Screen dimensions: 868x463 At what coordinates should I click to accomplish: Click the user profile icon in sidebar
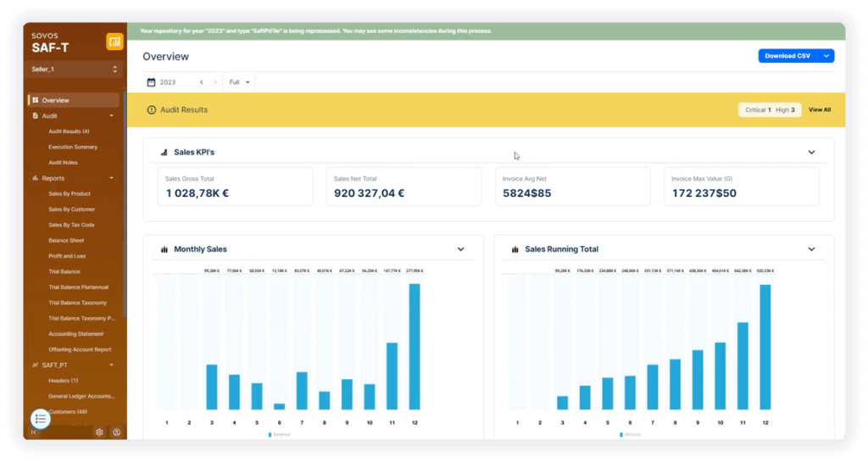pyautogui.click(x=116, y=432)
